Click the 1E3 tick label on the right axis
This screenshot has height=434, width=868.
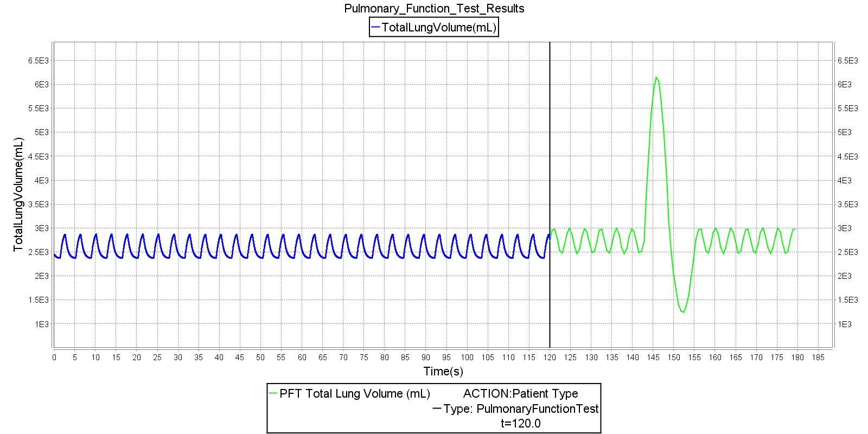point(845,324)
